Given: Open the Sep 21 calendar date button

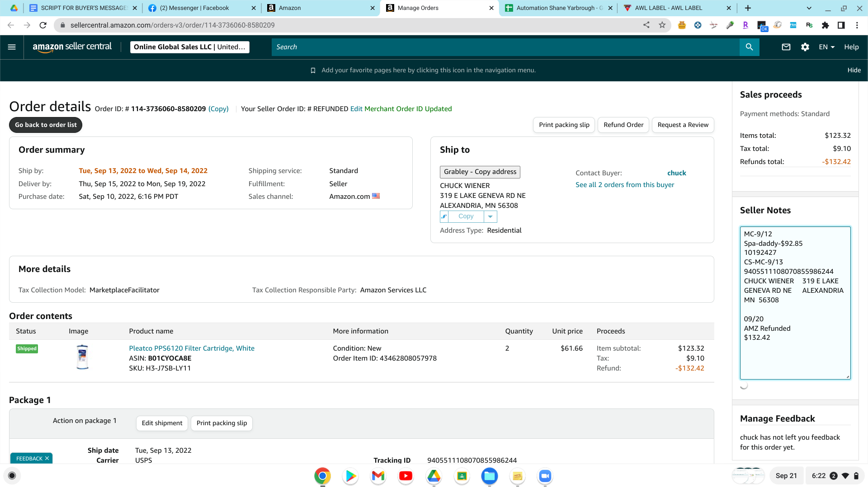Looking at the screenshot, I should (x=786, y=476).
